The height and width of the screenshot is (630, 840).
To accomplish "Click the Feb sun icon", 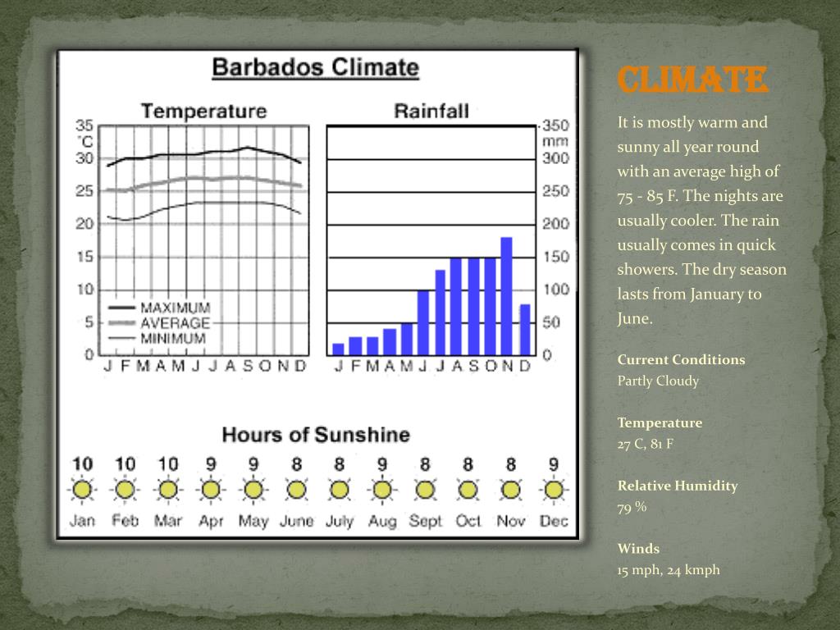I will click(126, 490).
